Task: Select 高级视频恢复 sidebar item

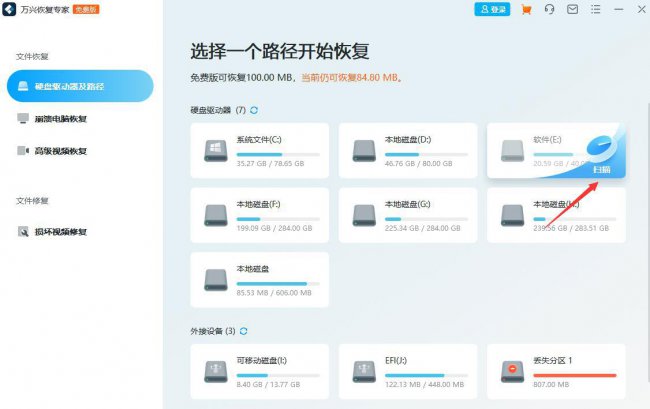Action: [60, 151]
